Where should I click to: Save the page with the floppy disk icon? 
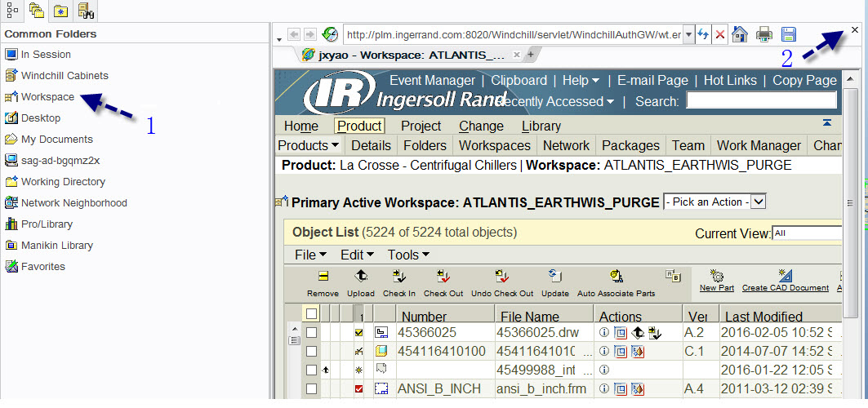click(788, 34)
